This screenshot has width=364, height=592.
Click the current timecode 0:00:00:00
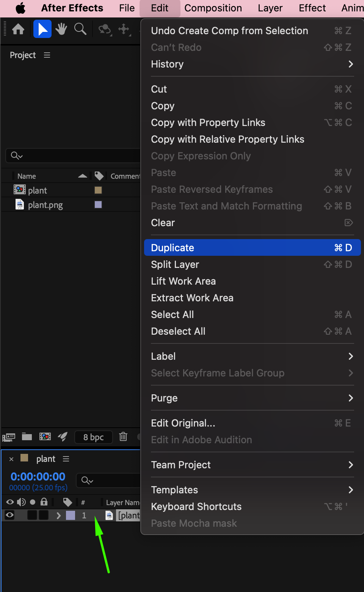point(38,476)
